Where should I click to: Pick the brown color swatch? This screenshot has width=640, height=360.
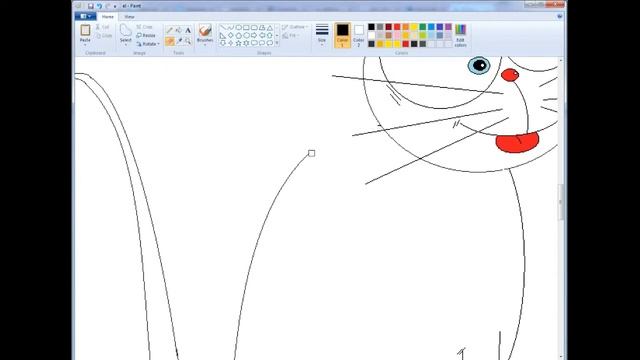click(x=389, y=36)
